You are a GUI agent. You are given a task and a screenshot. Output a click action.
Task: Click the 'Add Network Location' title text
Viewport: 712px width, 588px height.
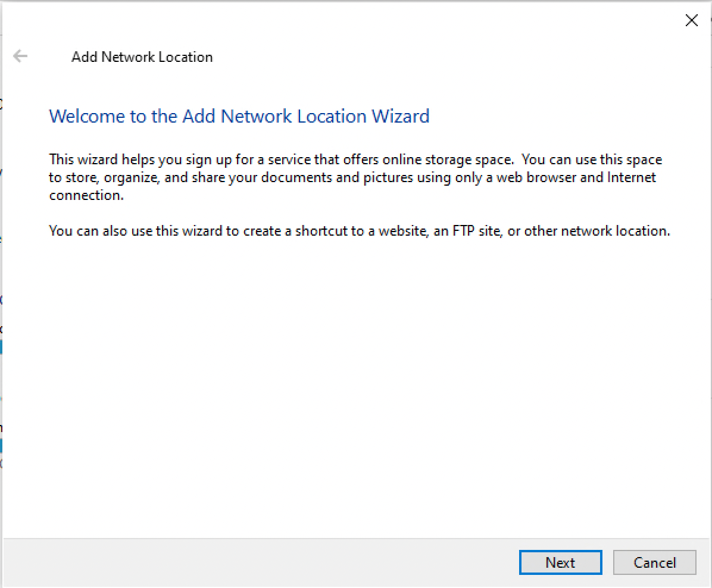(x=142, y=57)
